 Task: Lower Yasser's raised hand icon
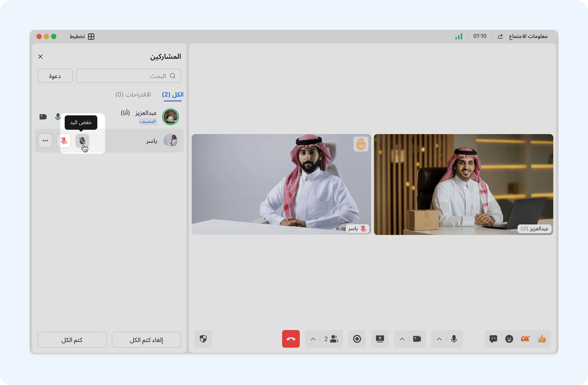pyautogui.click(x=82, y=141)
